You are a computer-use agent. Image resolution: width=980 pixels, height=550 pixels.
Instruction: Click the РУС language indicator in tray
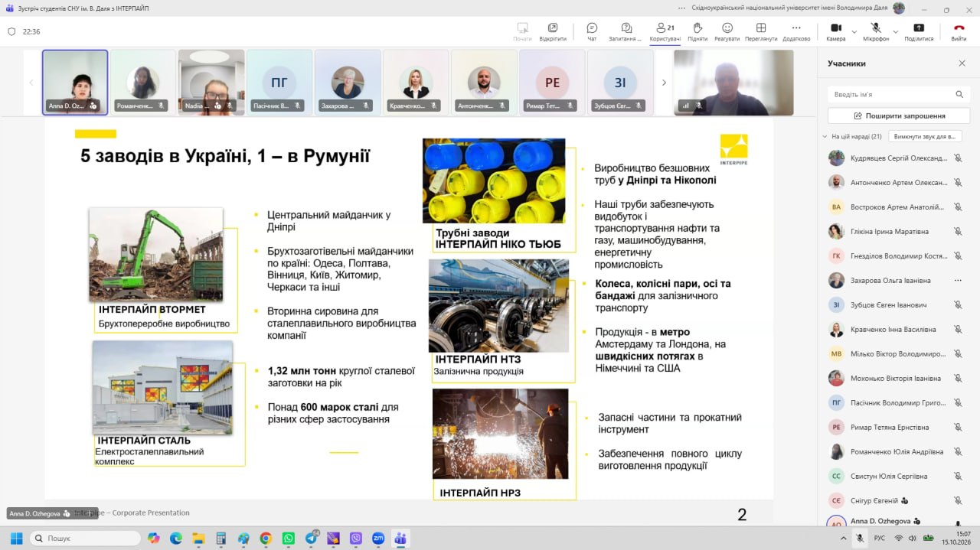(x=880, y=538)
